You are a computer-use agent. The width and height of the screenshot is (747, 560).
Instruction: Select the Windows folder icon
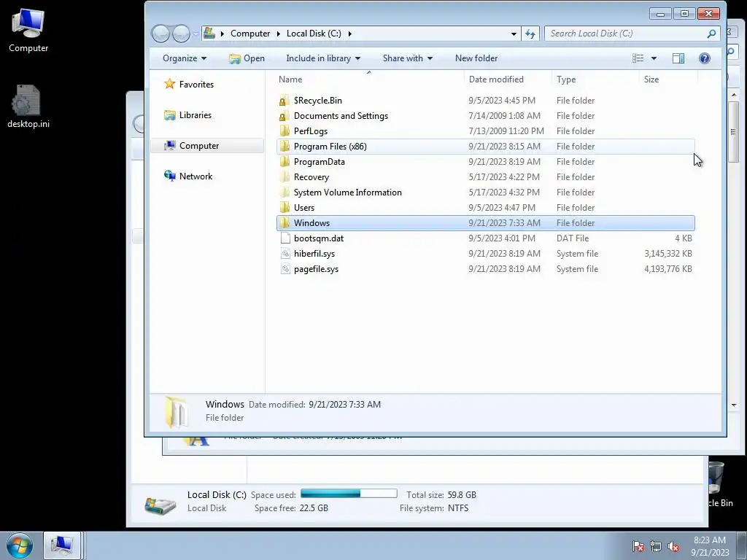[285, 222]
